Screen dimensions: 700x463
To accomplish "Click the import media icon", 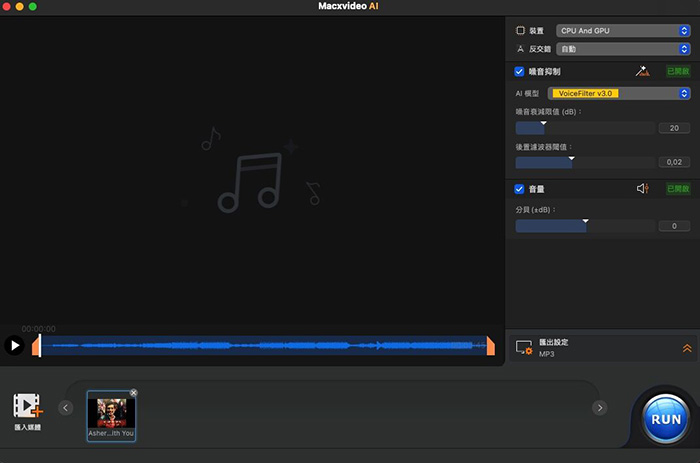I will click(28, 406).
